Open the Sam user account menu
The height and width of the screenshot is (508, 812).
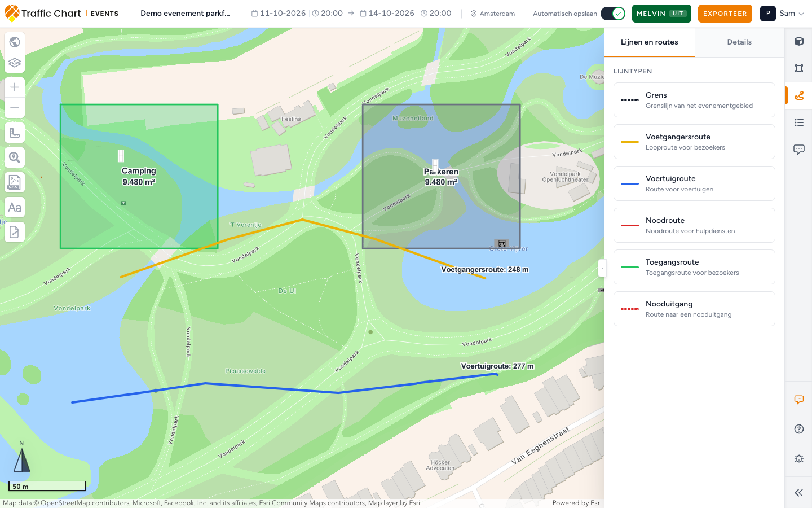pos(782,14)
